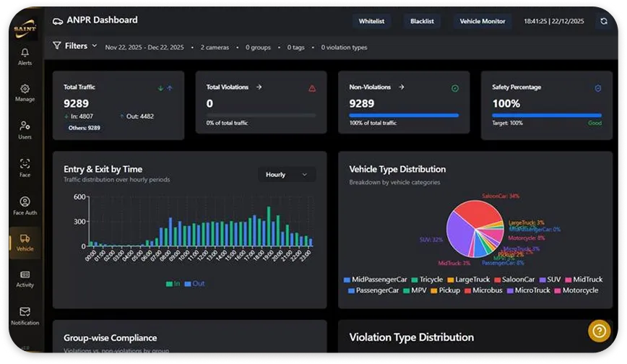Click the yellow help question mark icon
Viewport: 627px width, 364px height.
coord(599,331)
